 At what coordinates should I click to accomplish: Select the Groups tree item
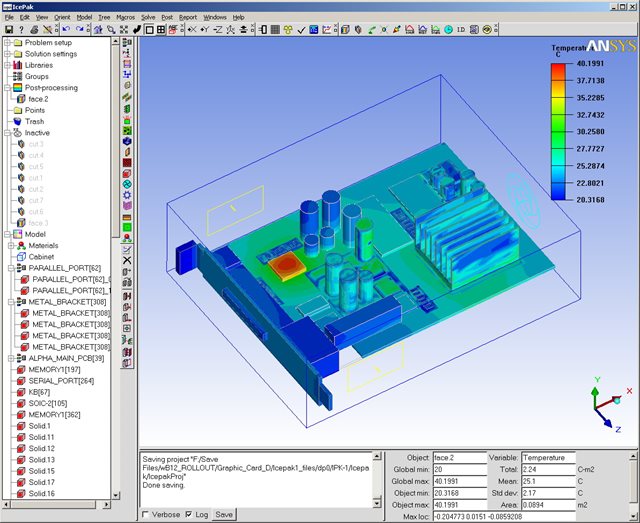point(37,76)
